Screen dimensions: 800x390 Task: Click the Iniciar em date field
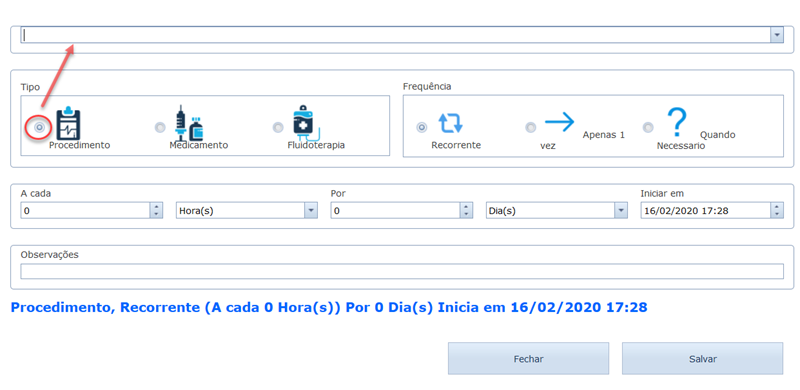(706, 210)
